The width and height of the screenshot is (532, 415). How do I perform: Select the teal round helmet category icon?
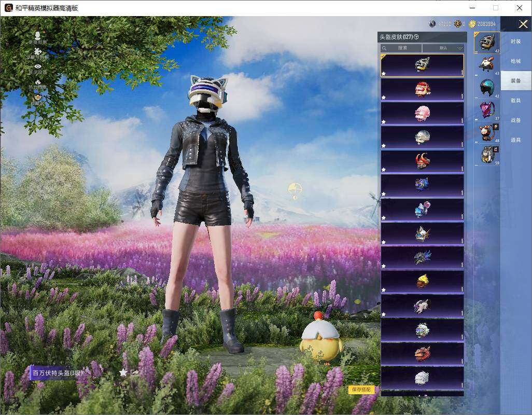[487, 87]
